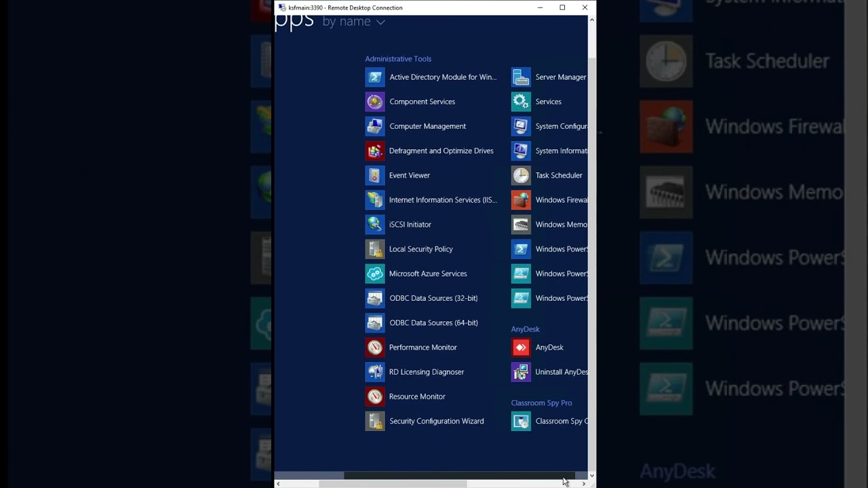Open the Server Manager icon

(x=521, y=77)
